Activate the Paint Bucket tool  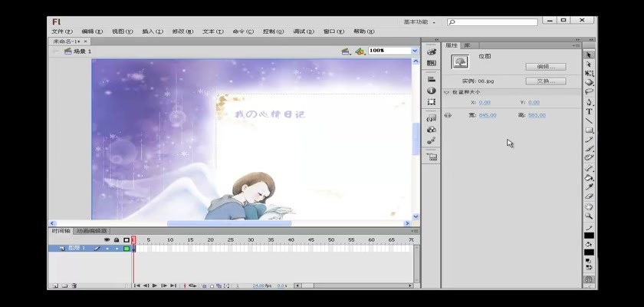[589, 178]
